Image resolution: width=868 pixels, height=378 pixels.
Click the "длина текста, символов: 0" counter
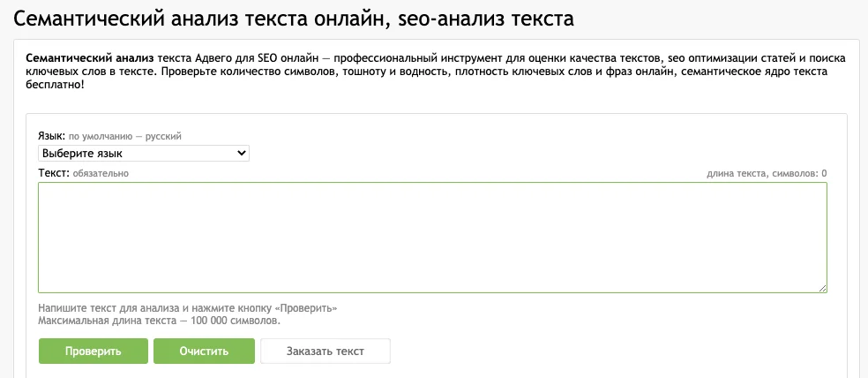click(x=767, y=174)
